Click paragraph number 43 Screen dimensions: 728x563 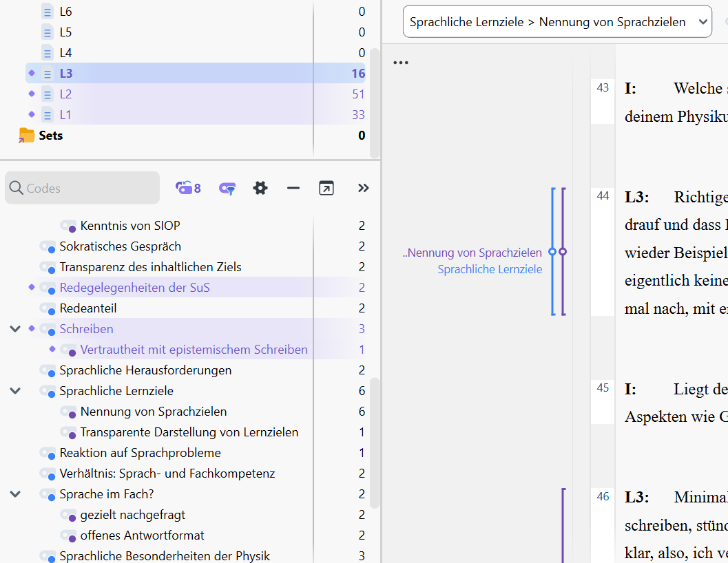point(603,87)
